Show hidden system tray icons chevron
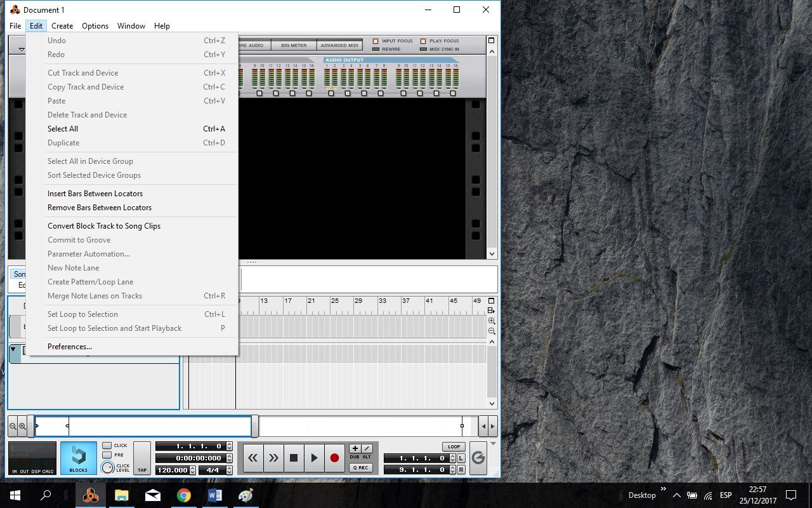This screenshot has width=812, height=508. 677,495
